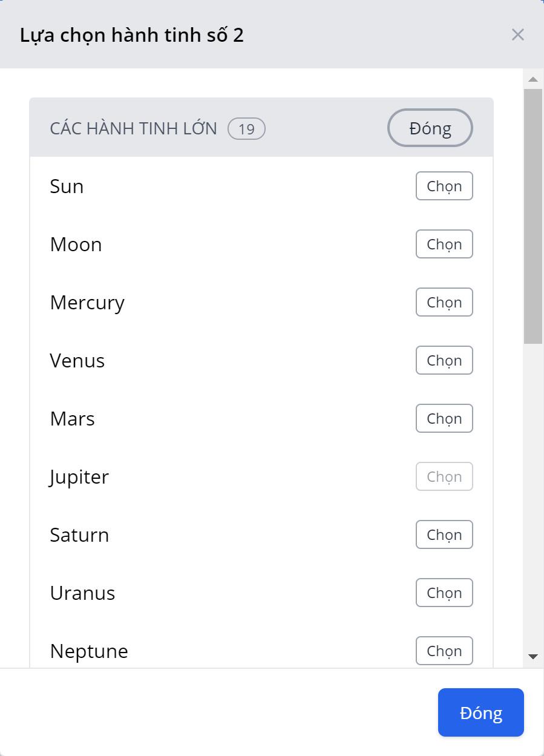The width and height of the screenshot is (544, 756).
Task: Select Moon from the planet list
Action: coord(444,244)
